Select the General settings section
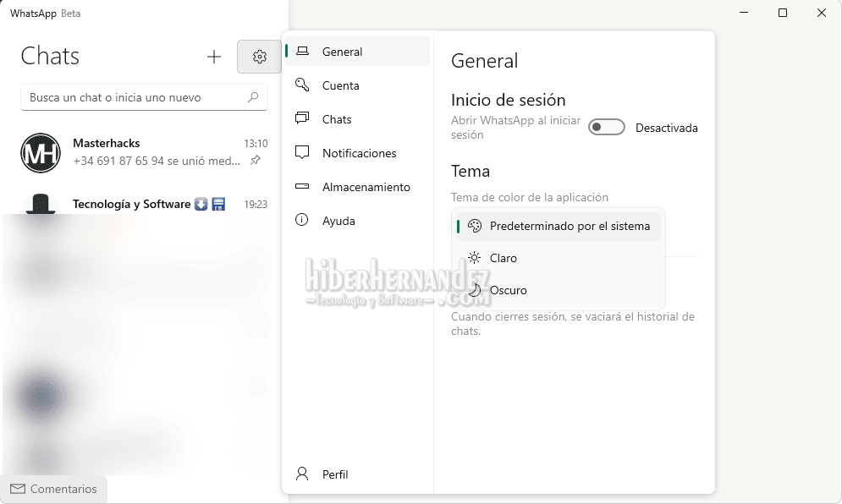The height and width of the screenshot is (504, 842). coord(358,51)
